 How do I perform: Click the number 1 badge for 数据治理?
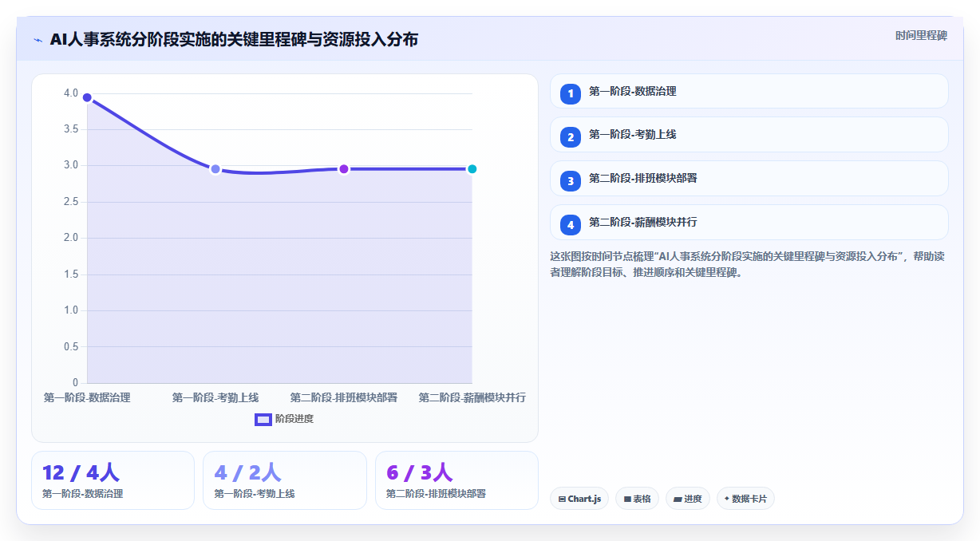pyautogui.click(x=571, y=94)
